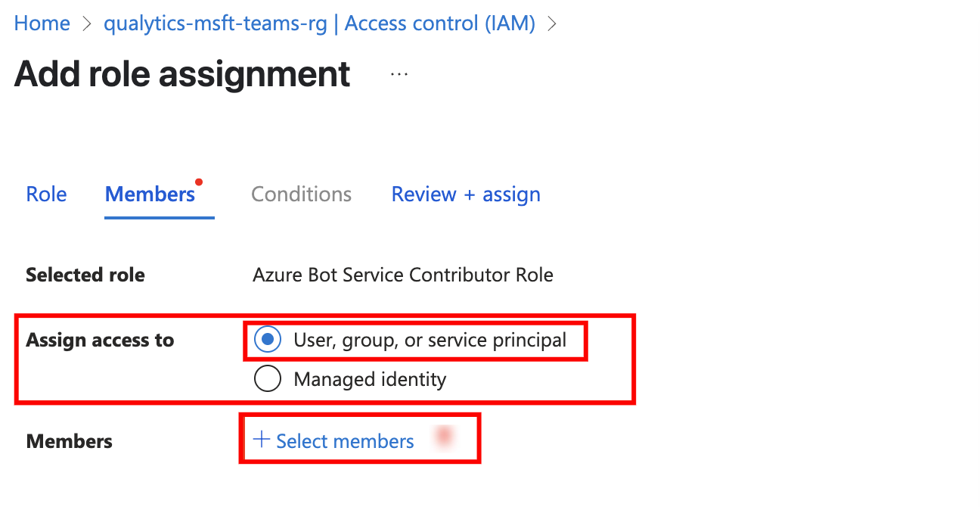Switch to the Role tab
The image size is (980, 507).
(46, 194)
